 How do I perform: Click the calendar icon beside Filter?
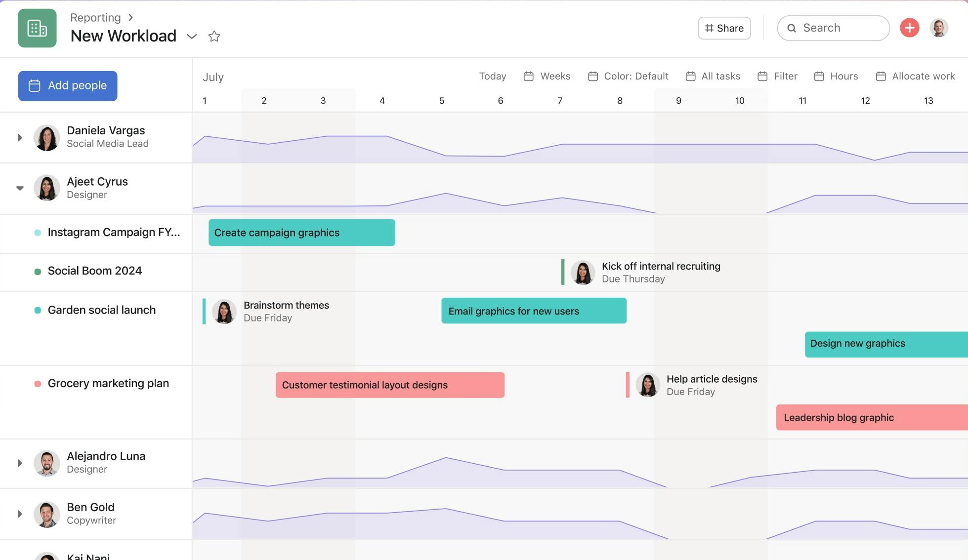761,76
